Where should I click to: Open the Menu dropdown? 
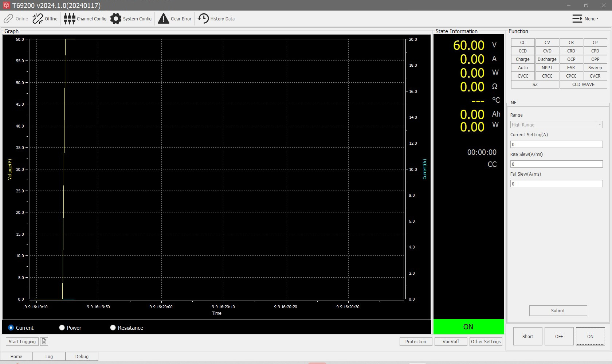click(585, 19)
